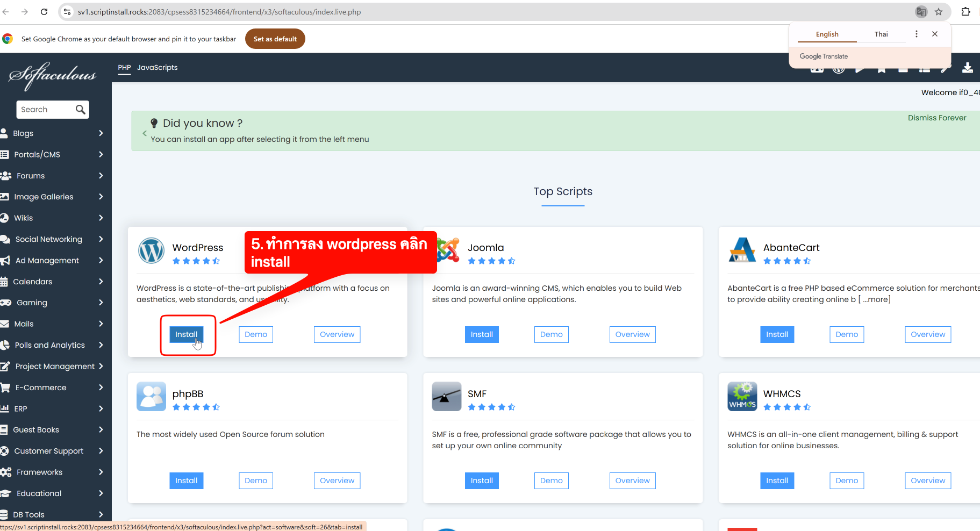Image resolution: width=980 pixels, height=531 pixels.
Task: Click the sidebar Search input field
Action: pyautogui.click(x=46, y=110)
